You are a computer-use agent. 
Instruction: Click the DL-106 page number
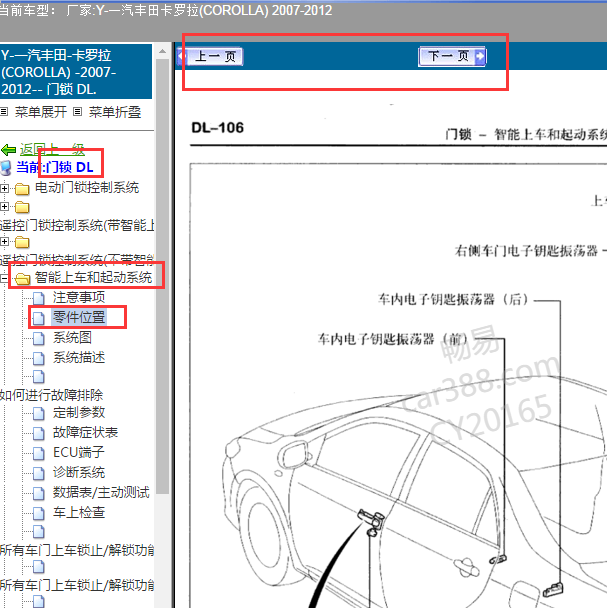[218, 128]
